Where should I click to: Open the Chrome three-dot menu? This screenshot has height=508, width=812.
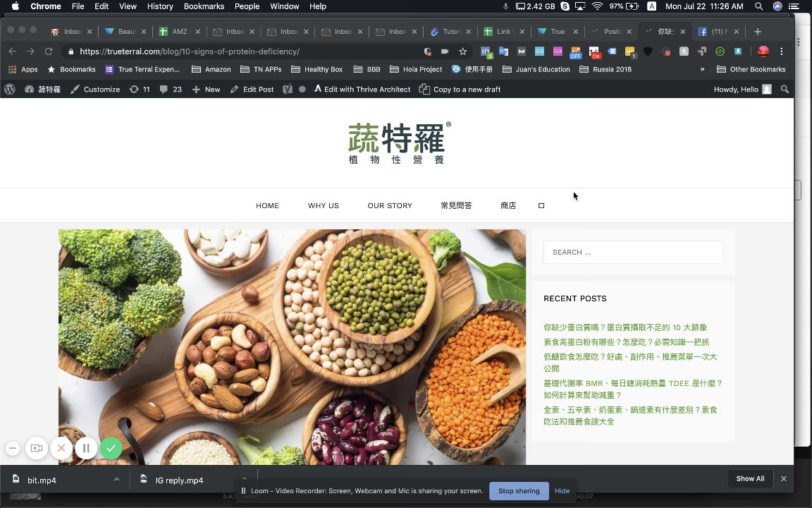point(782,52)
